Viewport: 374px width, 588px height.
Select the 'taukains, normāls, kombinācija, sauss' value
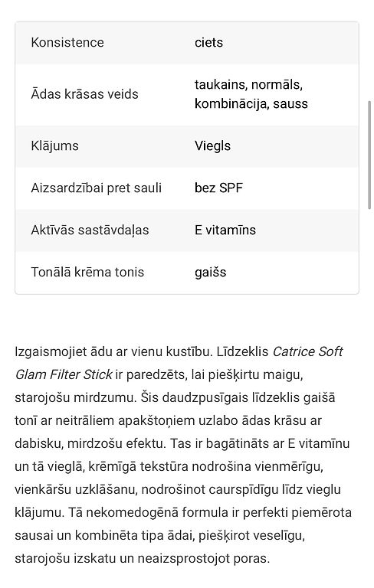[251, 93]
